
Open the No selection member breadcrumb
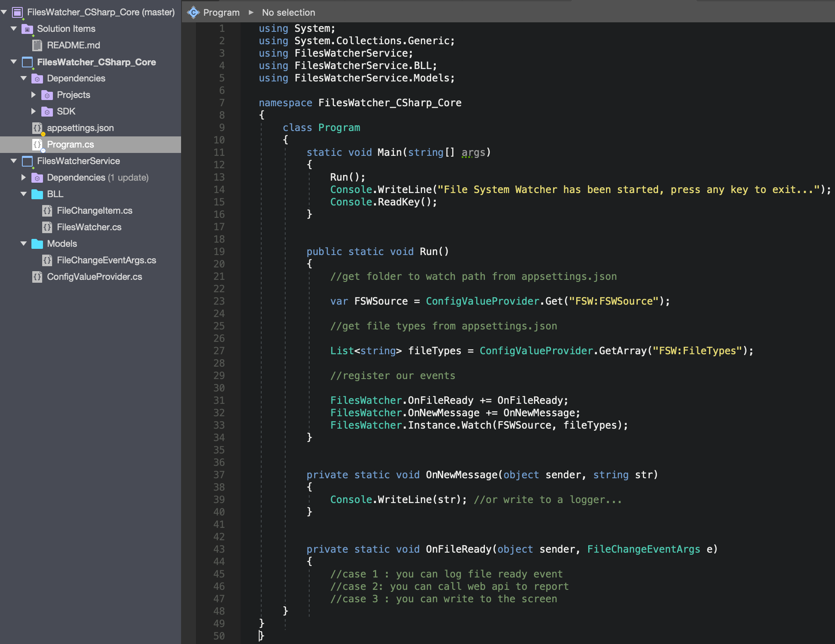[x=289, y=13]
